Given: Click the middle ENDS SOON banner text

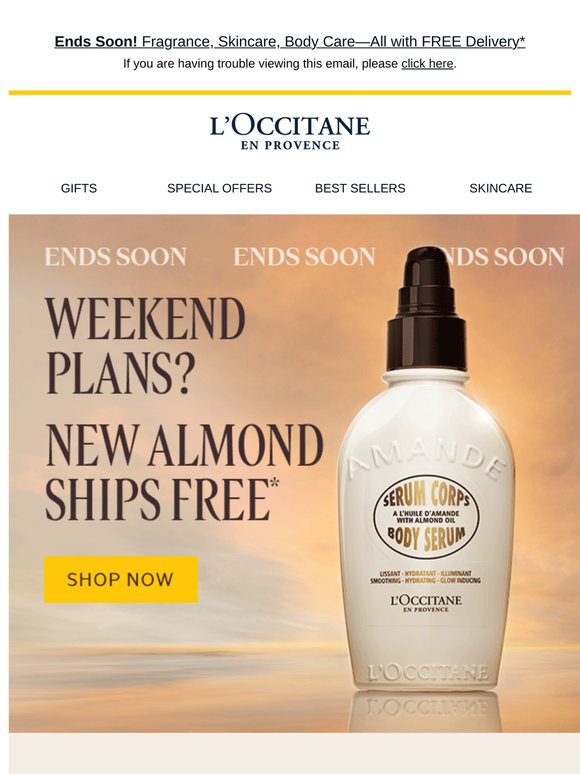Looking at the screenshot, I should tap(304, 257).
